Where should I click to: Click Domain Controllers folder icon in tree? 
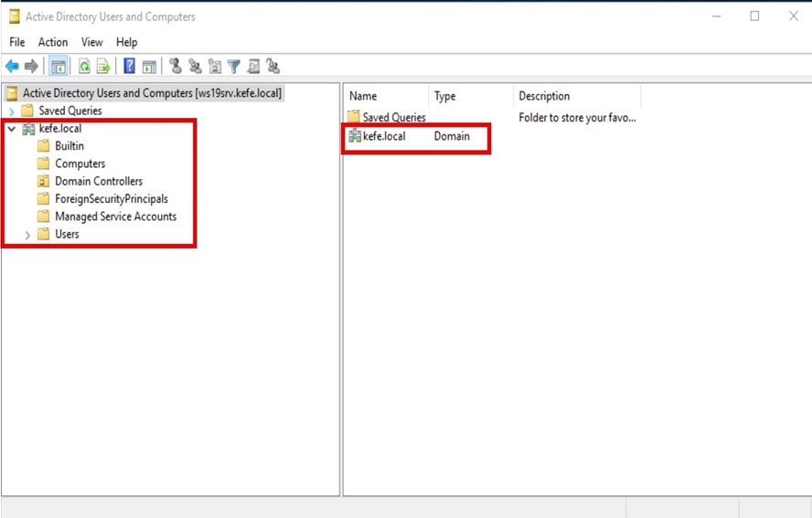(x=44, y=181)
